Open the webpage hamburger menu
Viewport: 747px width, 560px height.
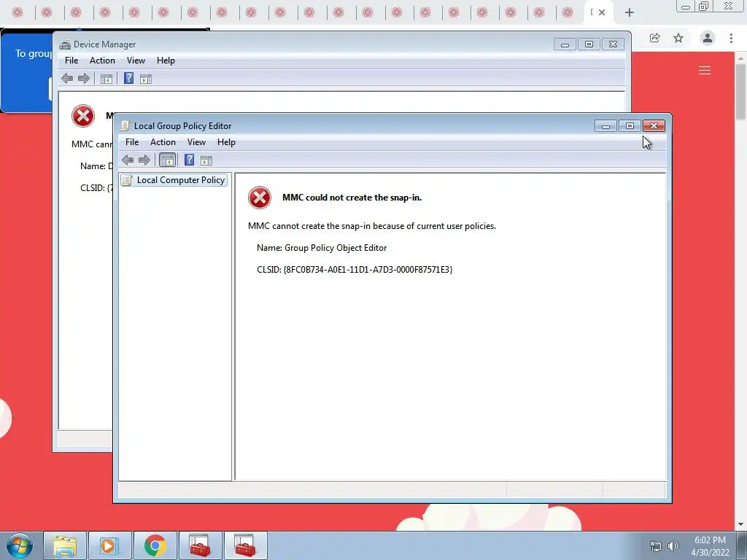705,71
